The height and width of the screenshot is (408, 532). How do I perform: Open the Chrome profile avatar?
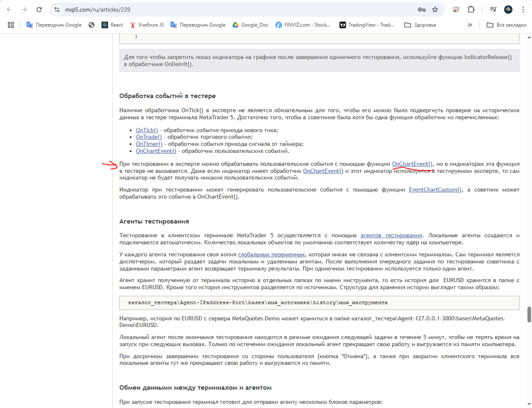[x=508, y=10]
